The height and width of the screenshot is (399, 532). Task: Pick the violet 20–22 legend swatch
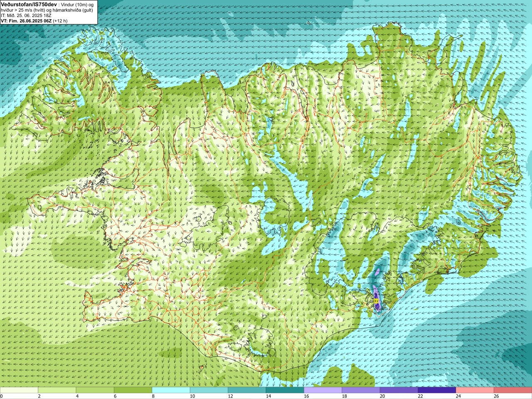(399, 390)
